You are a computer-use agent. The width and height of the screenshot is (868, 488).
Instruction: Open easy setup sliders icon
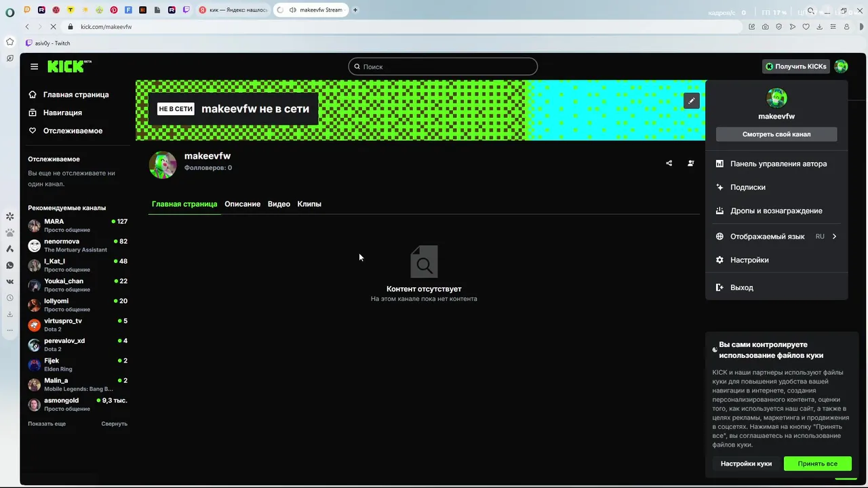[833, 26]
